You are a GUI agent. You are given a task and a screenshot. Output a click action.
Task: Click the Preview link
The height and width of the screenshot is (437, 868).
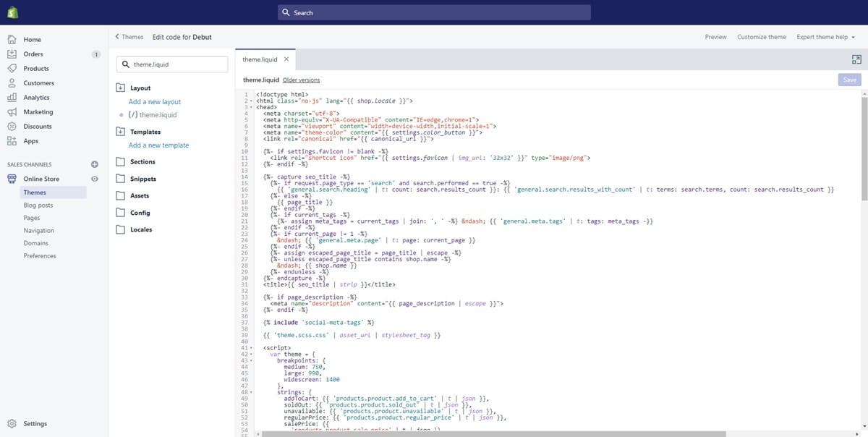click(715, 37)
